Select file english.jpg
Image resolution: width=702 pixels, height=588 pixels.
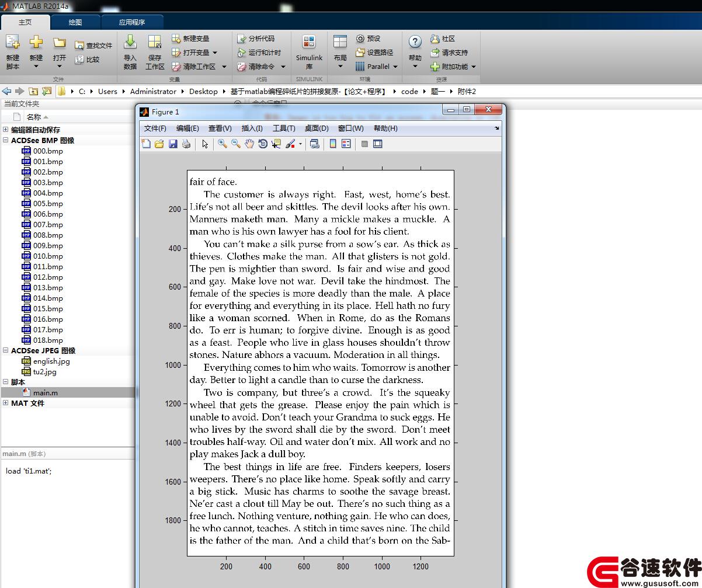(x=46, y=361)
